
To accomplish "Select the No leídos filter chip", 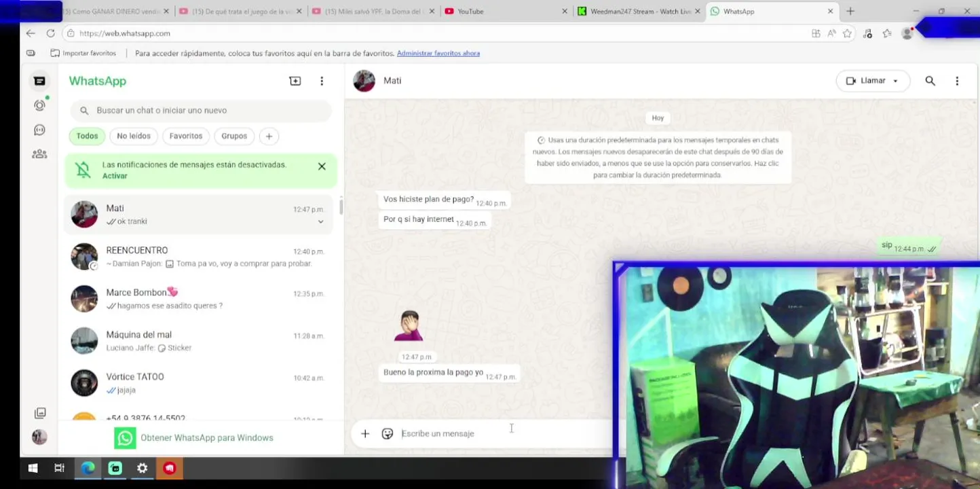I will pyautogui.click(x=134, y=137).
